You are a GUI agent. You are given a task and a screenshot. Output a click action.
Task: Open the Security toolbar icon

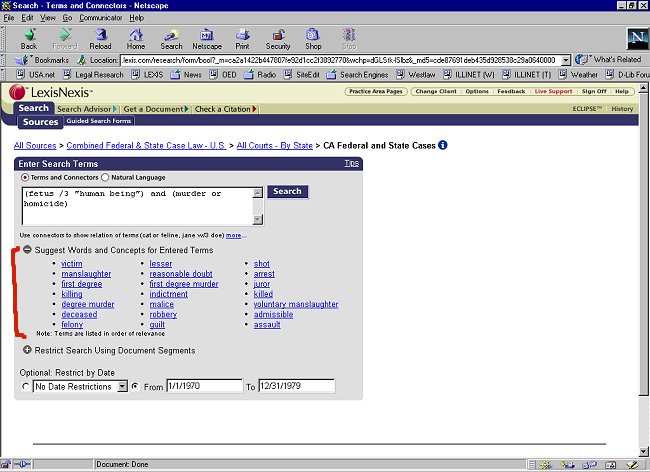coord(278,39)
